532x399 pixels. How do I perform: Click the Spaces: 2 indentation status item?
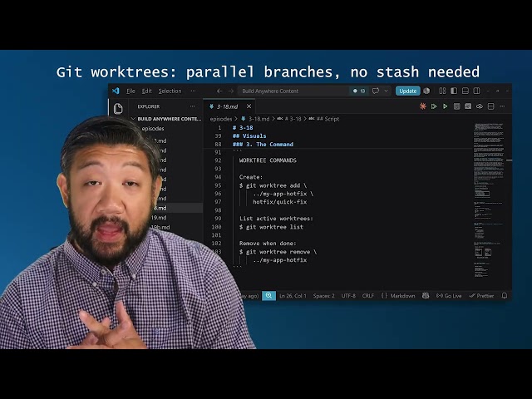323,296
